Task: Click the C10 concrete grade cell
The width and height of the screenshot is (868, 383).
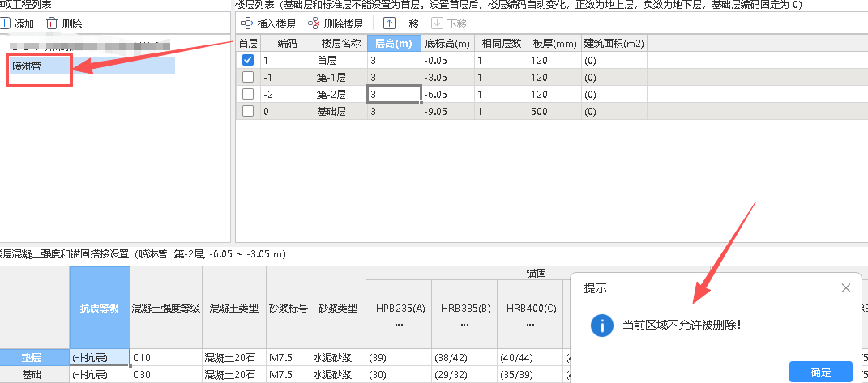Action: coord(166,357)
